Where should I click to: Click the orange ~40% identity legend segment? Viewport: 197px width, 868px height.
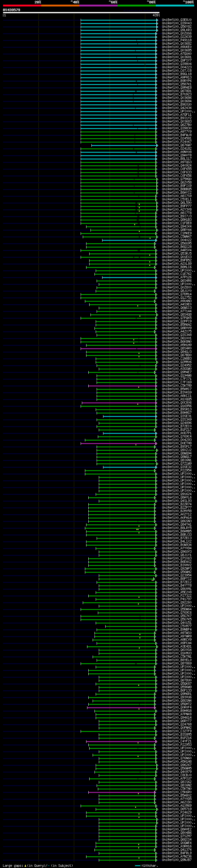tap(60, 6)
